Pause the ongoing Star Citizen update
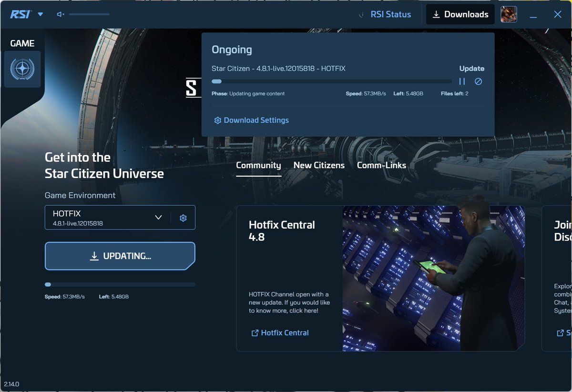 (462, 81)
